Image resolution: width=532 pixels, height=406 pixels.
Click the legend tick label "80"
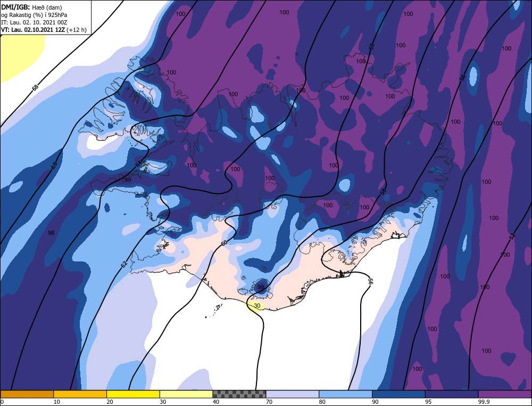point(322,402)
